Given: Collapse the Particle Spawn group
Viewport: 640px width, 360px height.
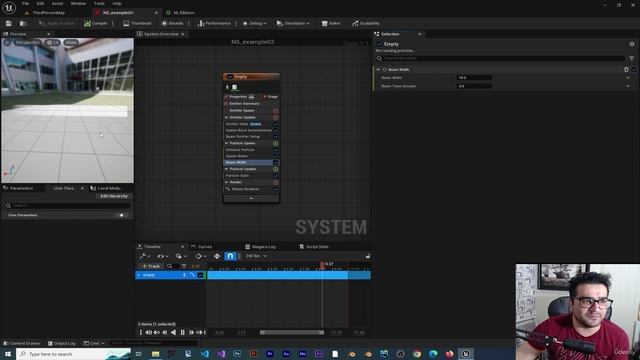Looking at the screenshot, I should (227, 143).
